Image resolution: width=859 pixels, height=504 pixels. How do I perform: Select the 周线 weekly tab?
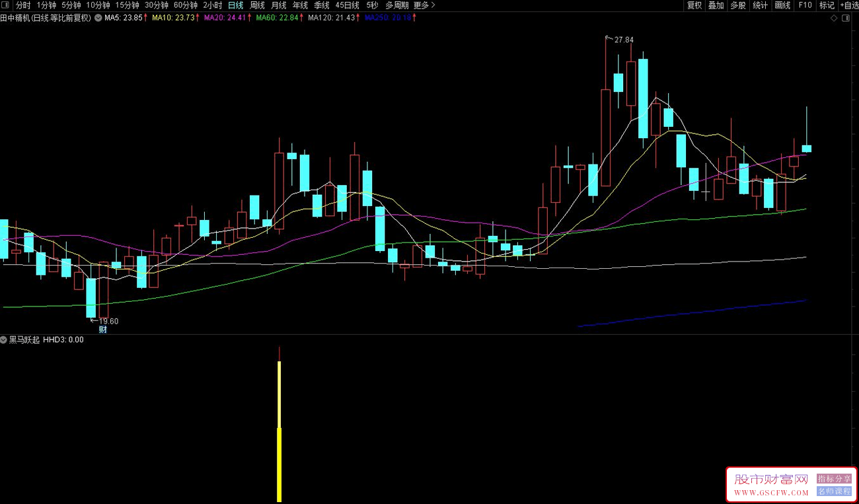click(257, 5)
